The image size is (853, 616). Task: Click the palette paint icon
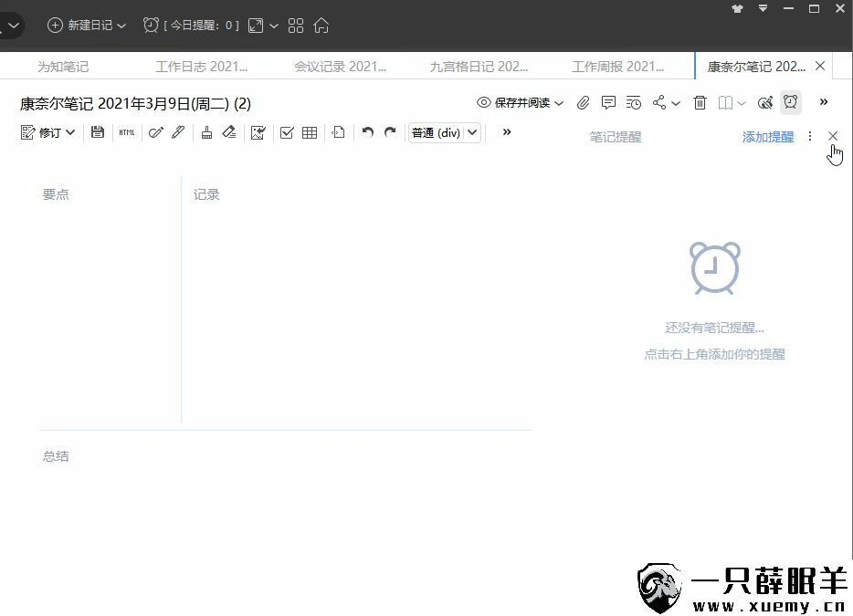(765, 102)
